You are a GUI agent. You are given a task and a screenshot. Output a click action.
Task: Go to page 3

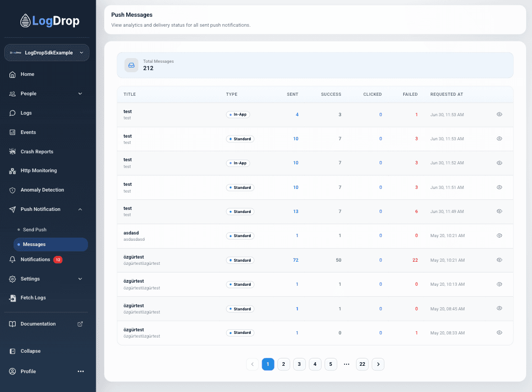pos(300,364)
